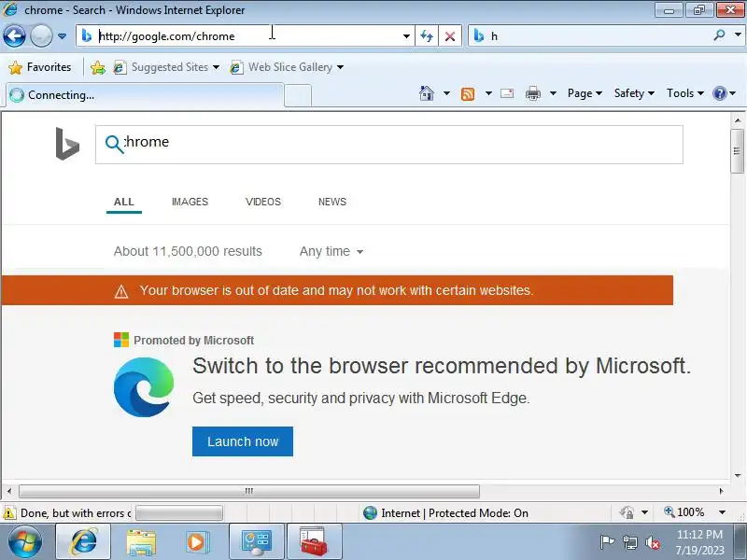Click the Launch now button
747x560 pixels.
coord(243,441)
